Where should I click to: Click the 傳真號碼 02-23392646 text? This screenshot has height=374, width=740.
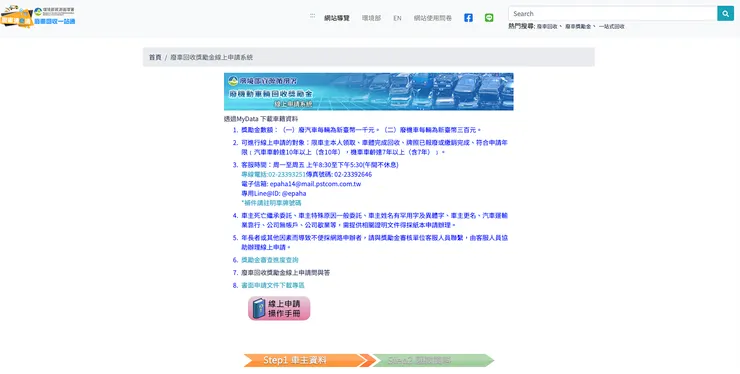(339, 174)
